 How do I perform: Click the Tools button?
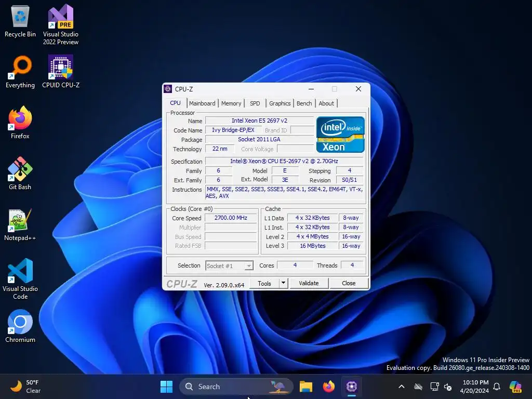pos(264,283)
